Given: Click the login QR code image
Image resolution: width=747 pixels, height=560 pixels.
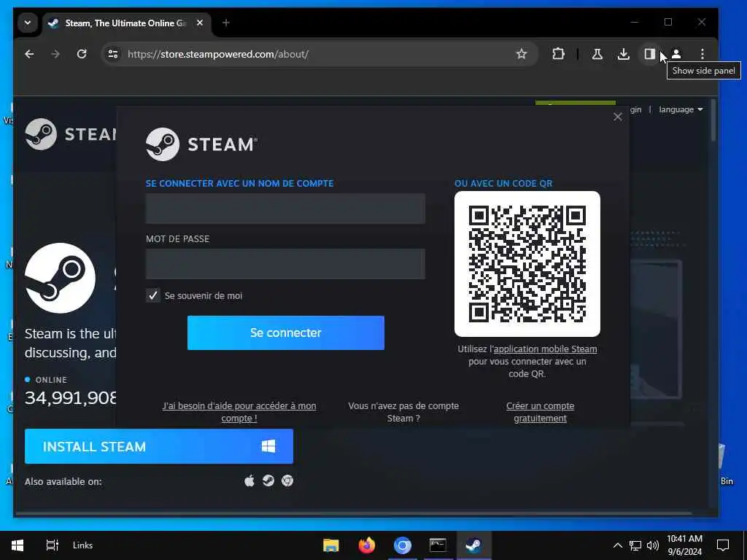Looking at the screenshot, I should (x=527, y=264).
